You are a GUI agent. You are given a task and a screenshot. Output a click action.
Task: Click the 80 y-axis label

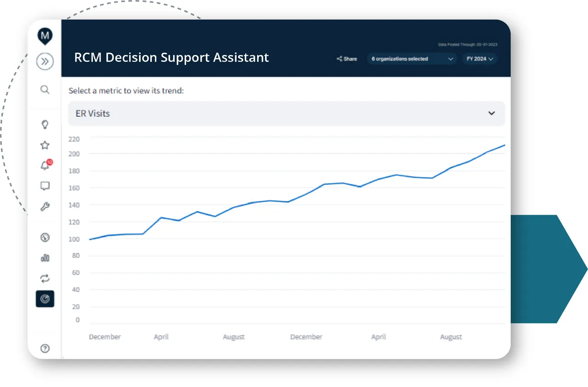pos(75,256)
